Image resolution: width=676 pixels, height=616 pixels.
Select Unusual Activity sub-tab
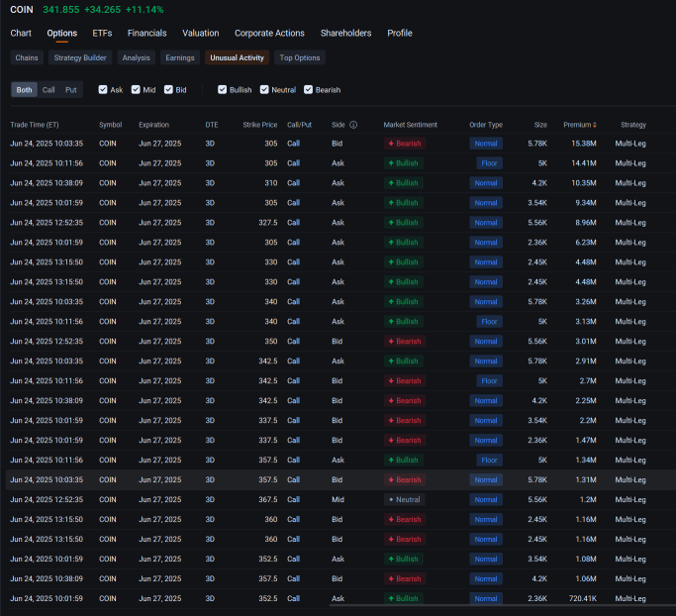click(x=238, y=57)
